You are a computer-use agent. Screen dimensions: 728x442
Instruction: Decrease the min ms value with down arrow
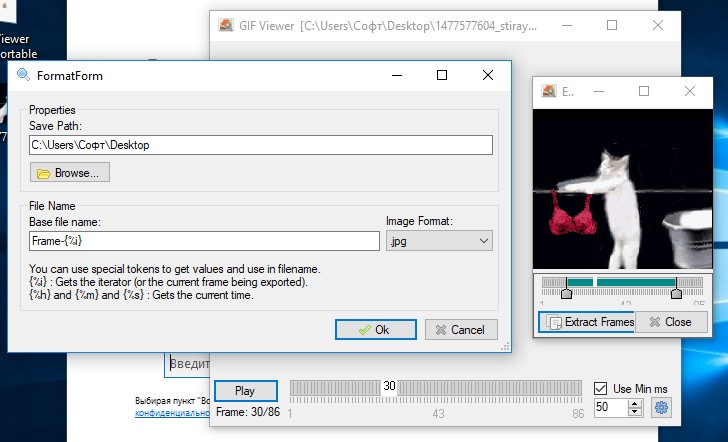[x=635, y=412]
